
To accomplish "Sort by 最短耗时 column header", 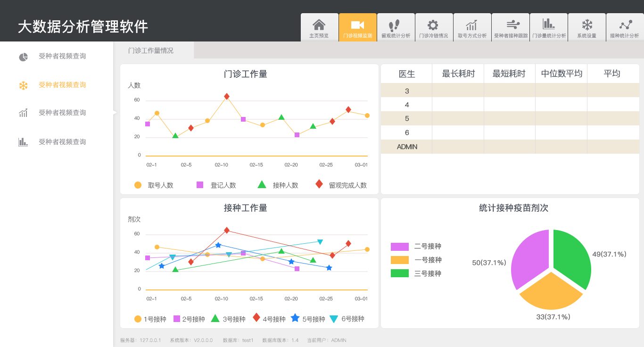I will tap(510, 74).
